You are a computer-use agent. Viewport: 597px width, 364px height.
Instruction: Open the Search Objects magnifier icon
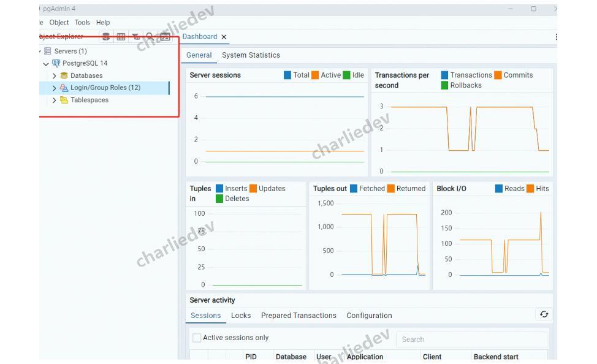pos(150,37)
